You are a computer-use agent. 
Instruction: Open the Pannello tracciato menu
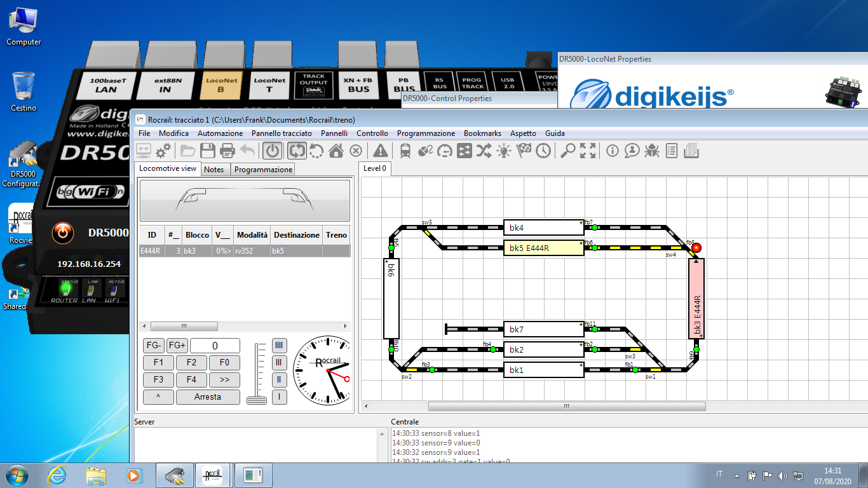tap(281, 133)
